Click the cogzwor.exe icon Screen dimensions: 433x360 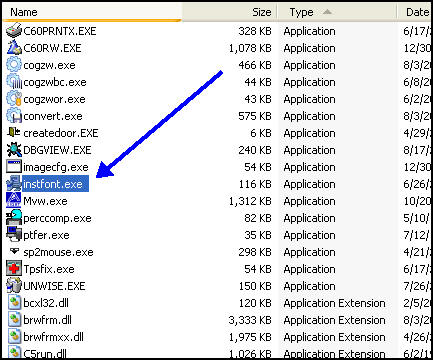point(14,99)
